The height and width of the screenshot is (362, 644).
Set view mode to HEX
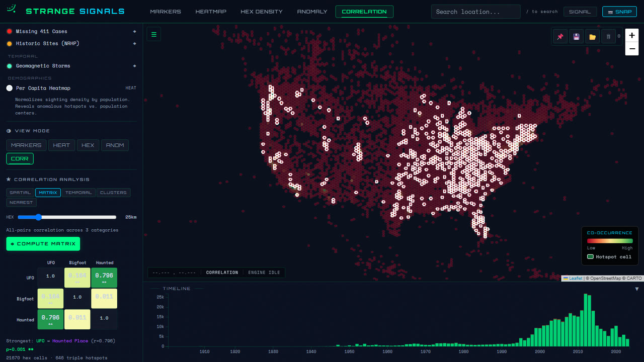click(x=88, y=145)
